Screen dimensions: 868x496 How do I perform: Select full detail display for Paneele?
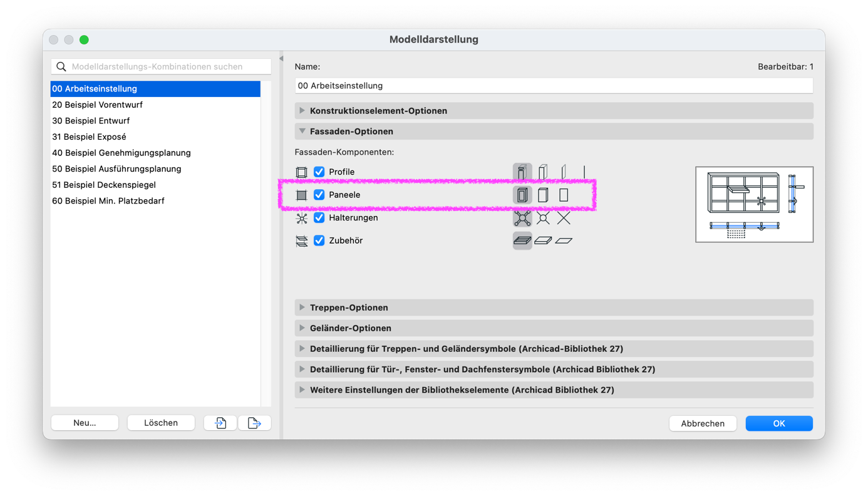coord(522,195)
